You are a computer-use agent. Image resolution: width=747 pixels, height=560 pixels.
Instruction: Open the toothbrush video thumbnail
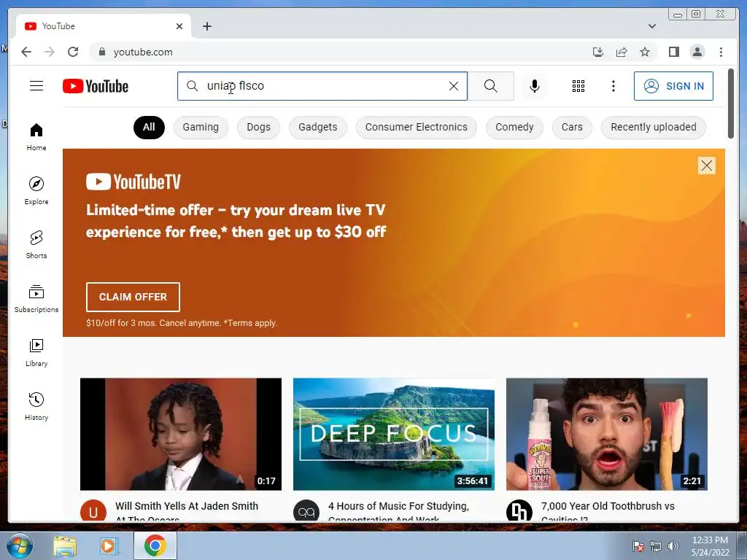606,434
